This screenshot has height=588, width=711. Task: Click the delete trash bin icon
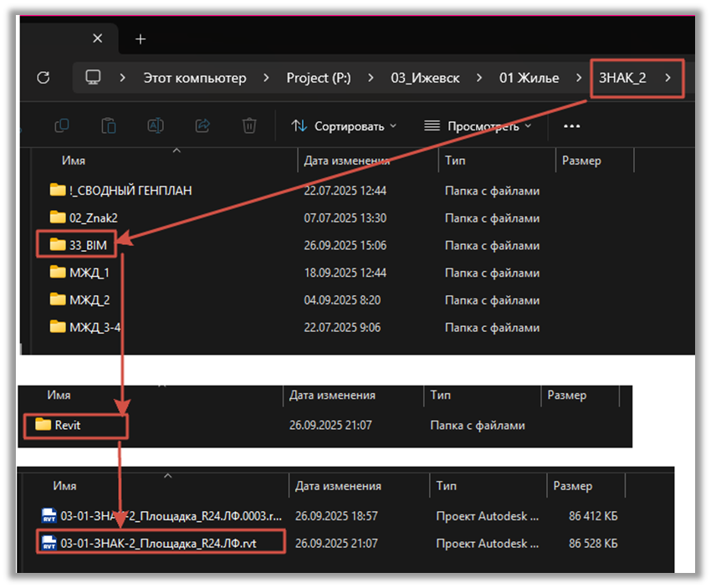coord(249,125)
